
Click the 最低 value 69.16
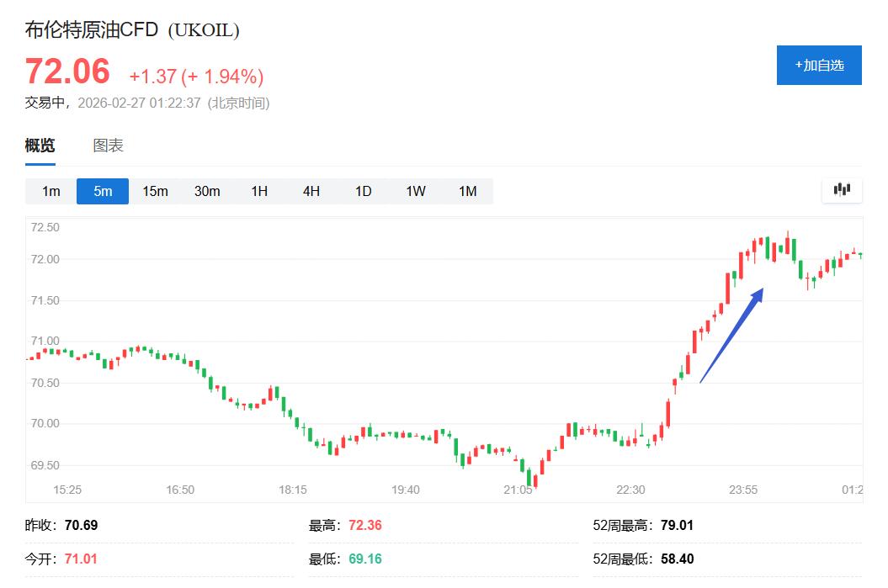point(364,559)
